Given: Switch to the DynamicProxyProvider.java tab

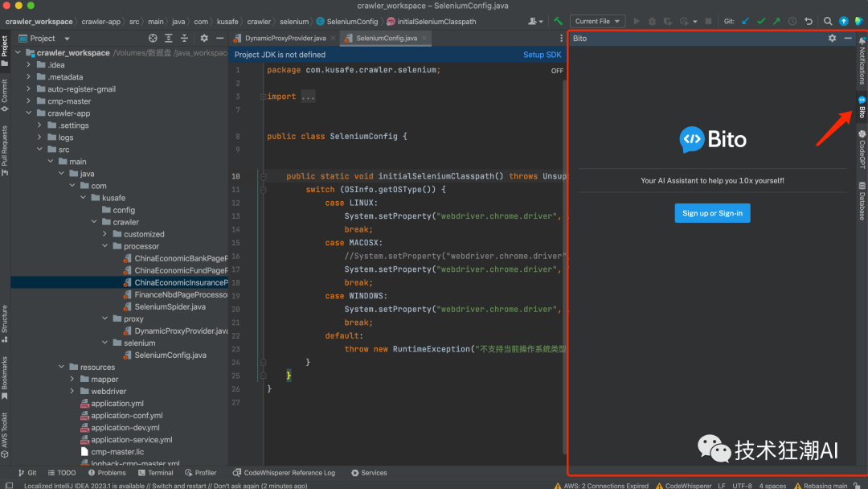Looking at the screenshot, I should tap(285, 38).
